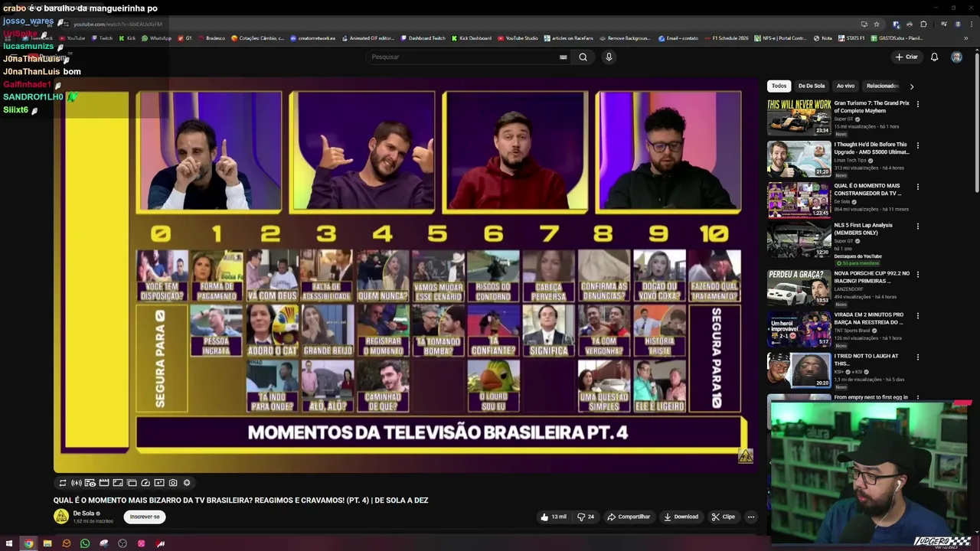Image resolution: width=980 pixels, height=551 pixels.
Task: Click the browser extensions puzzle icon
Action: (923, 24)
